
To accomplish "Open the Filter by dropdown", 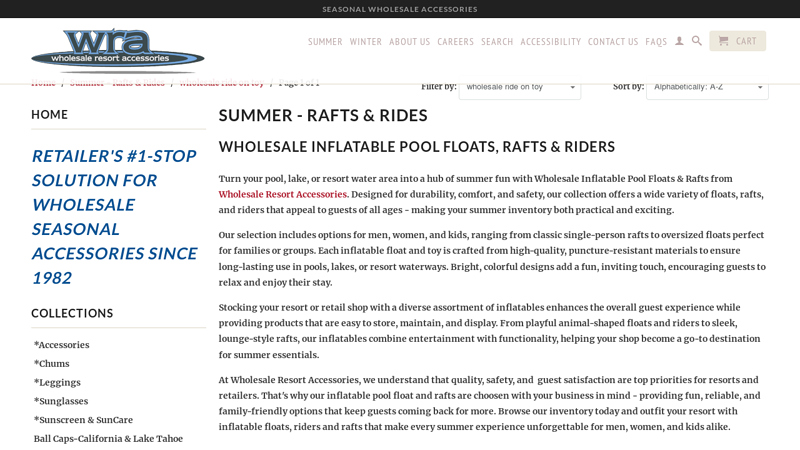I will [x=520, y=88].
